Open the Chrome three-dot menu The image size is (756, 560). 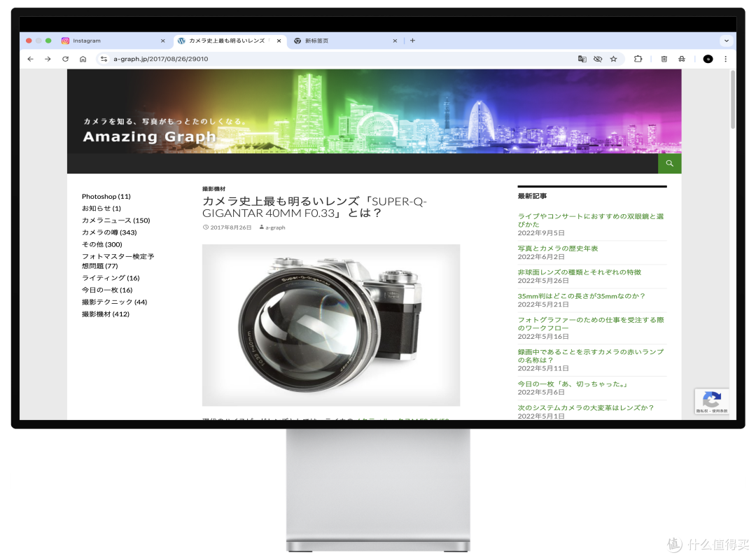point(726,59)
